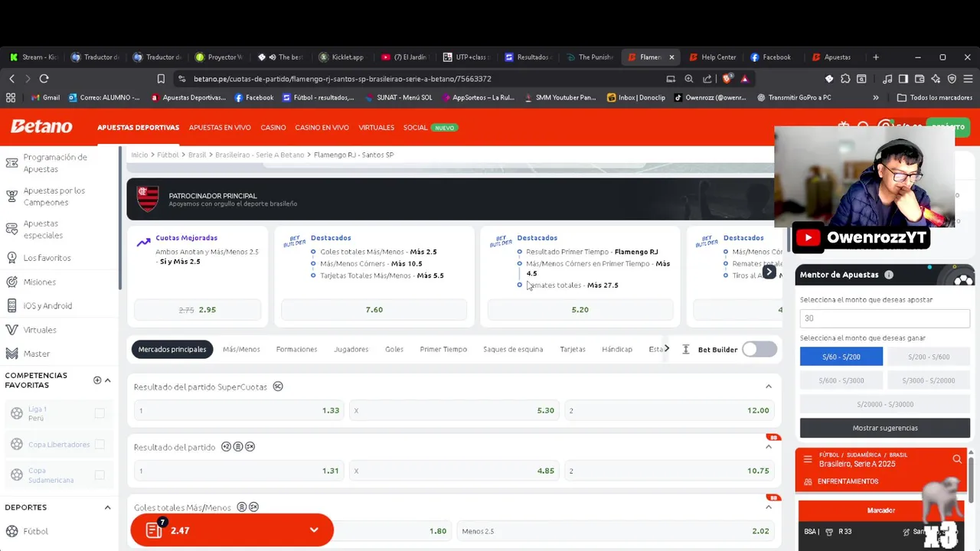Select draw odds 5.30 in SuperCuotas
Image resolution: width=980 pixels, height=551 pixels.
coord(455,410)
